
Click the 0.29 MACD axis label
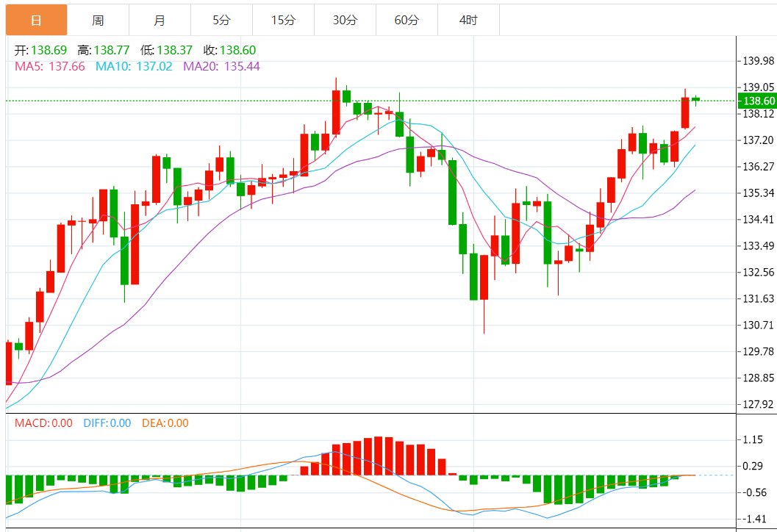point(753,466)
